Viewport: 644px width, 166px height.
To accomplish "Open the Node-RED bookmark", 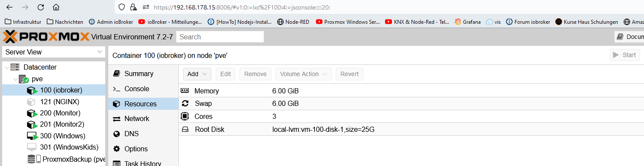I will 293,22.
